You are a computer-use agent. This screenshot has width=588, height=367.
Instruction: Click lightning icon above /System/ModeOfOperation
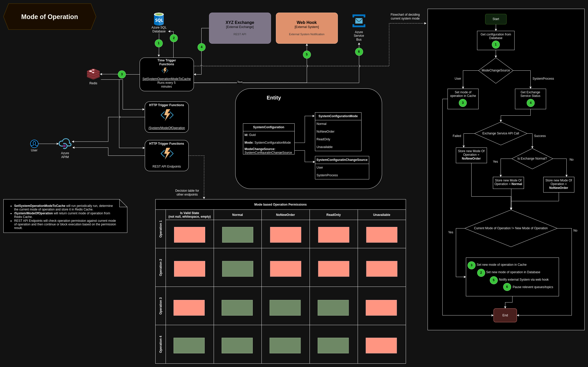(167, 115)
